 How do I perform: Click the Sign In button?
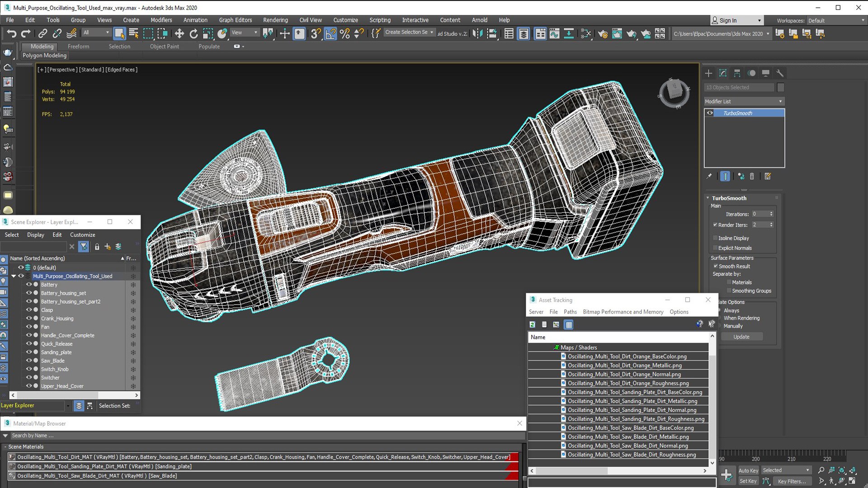coord(736,20)
